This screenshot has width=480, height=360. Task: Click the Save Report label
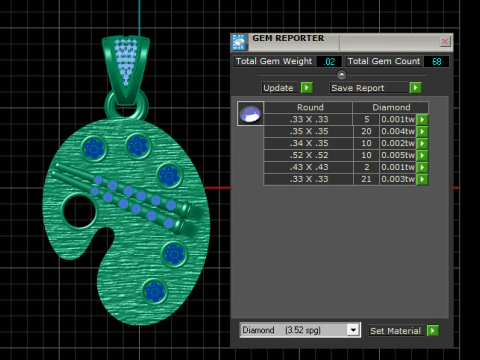click(x=358, y=88)
